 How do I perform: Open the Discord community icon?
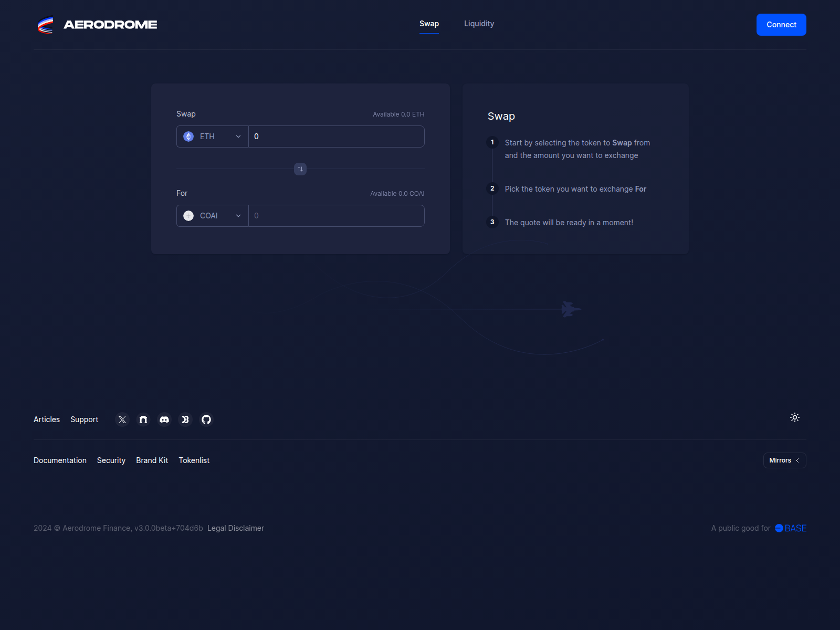click(x=164, y=419)
